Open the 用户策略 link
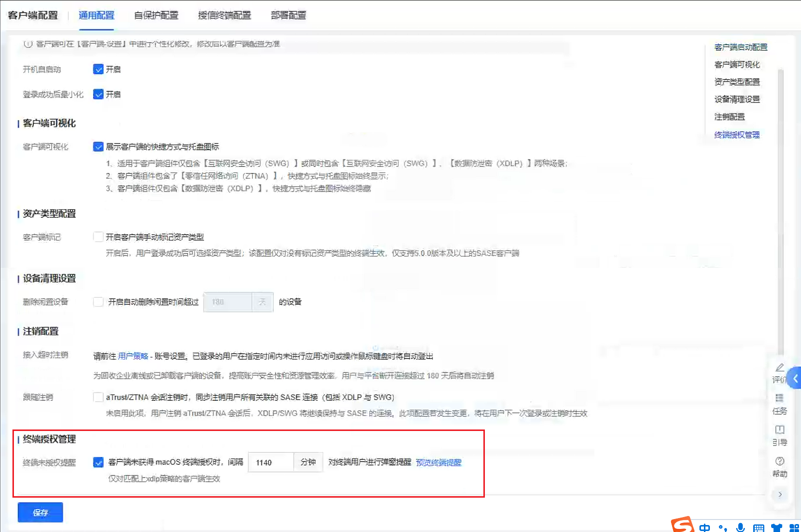Viewport: 801px width, 532px height. pos(133,356)
